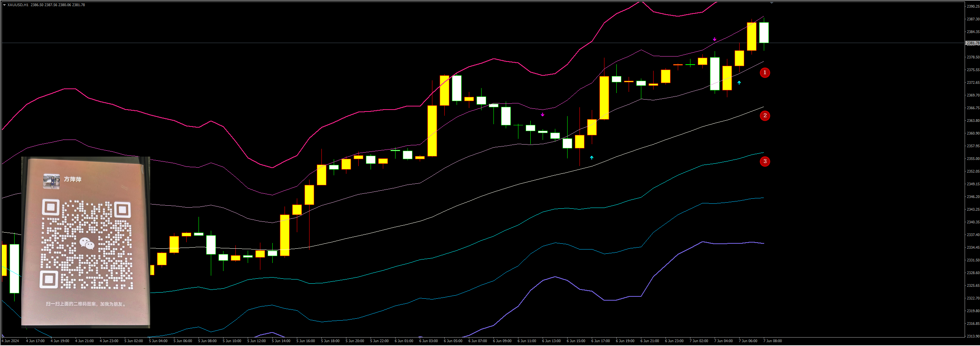Screen dimensions: 980x346
Task: Click the 5 Jun 14:00 time label
Action: (281, 341)
